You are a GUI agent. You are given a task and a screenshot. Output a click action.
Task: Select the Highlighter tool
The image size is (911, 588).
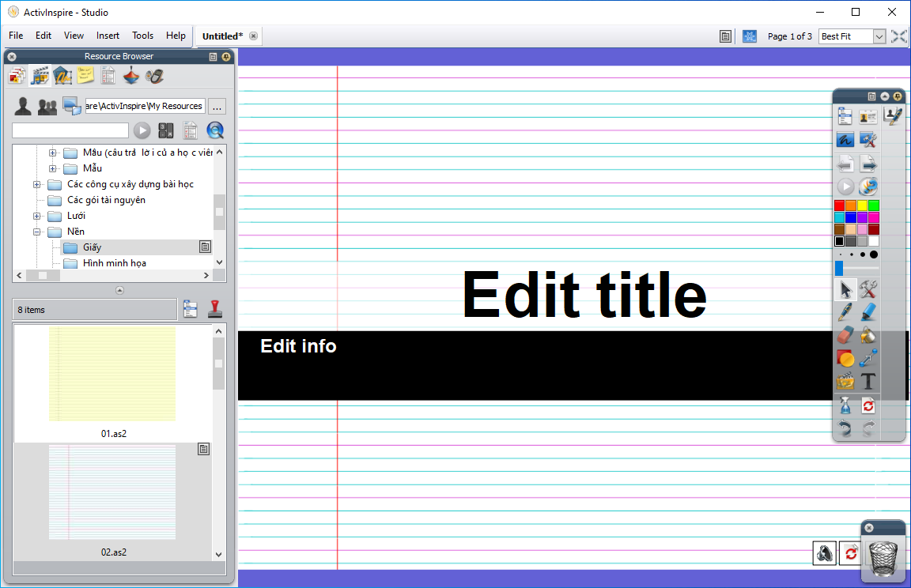pos(868,312)
